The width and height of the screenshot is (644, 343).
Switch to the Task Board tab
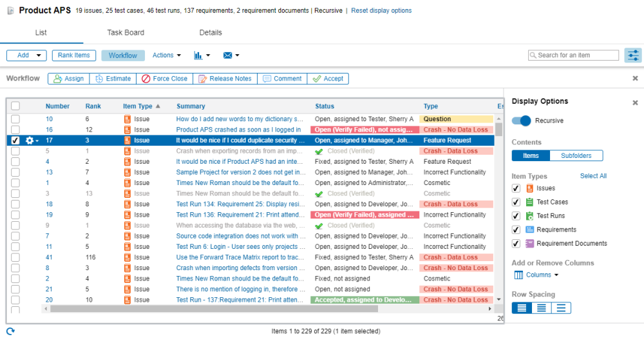(x=126, y=33)
